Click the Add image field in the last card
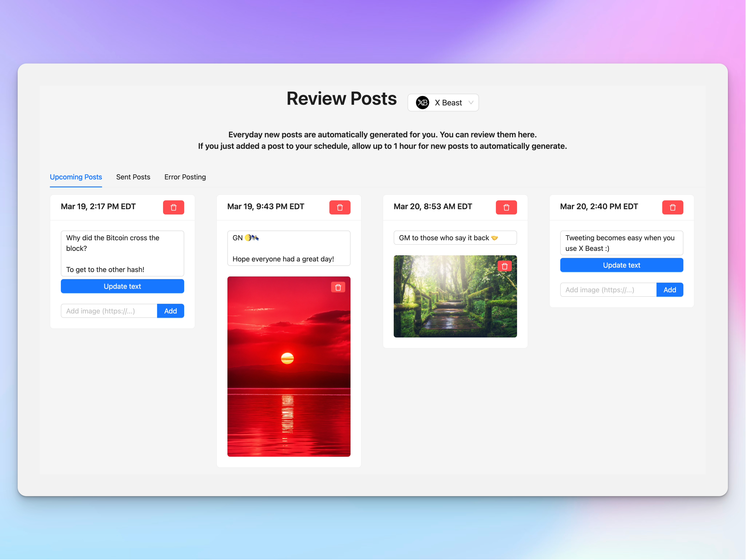The image size is (746, 560). [x=608, y=290]
